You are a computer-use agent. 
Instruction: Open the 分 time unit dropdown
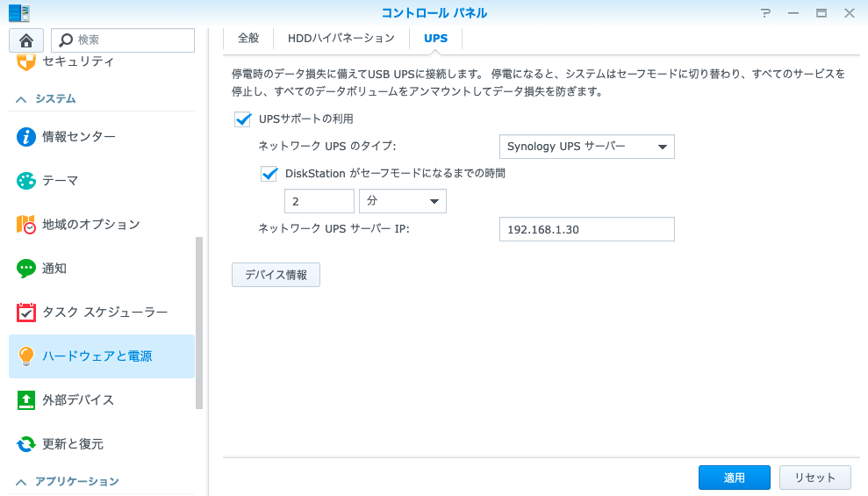coord(403,201)
